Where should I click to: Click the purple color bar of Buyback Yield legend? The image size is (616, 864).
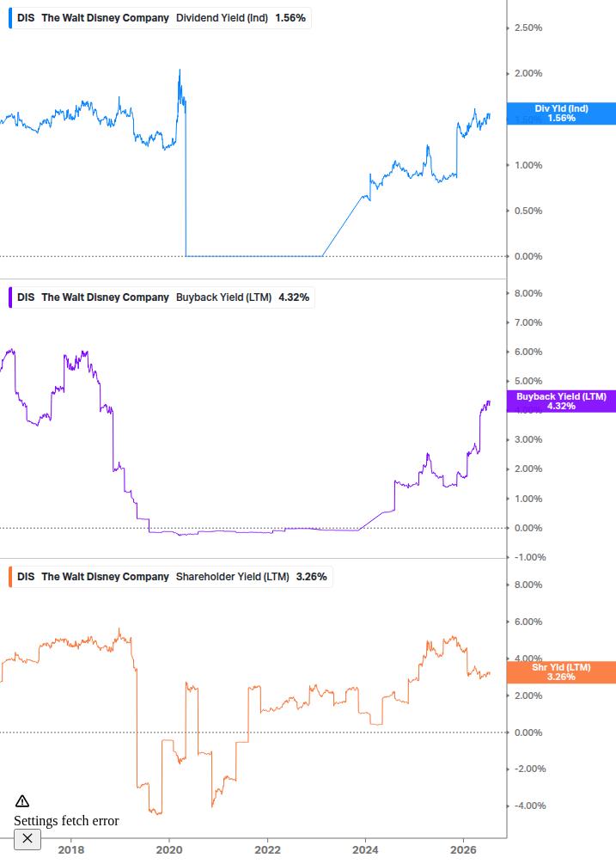point(10,297)
